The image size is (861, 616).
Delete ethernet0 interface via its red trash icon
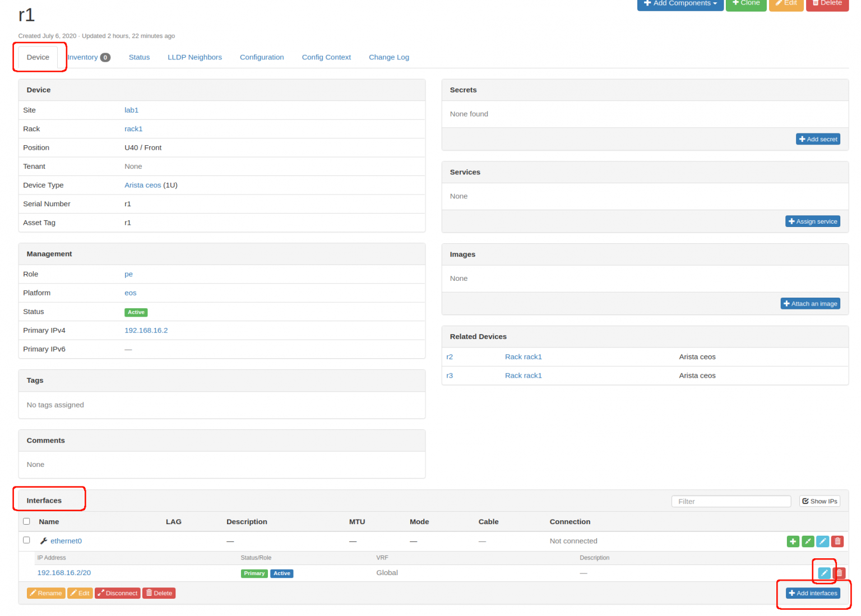[x=837, y=541]
